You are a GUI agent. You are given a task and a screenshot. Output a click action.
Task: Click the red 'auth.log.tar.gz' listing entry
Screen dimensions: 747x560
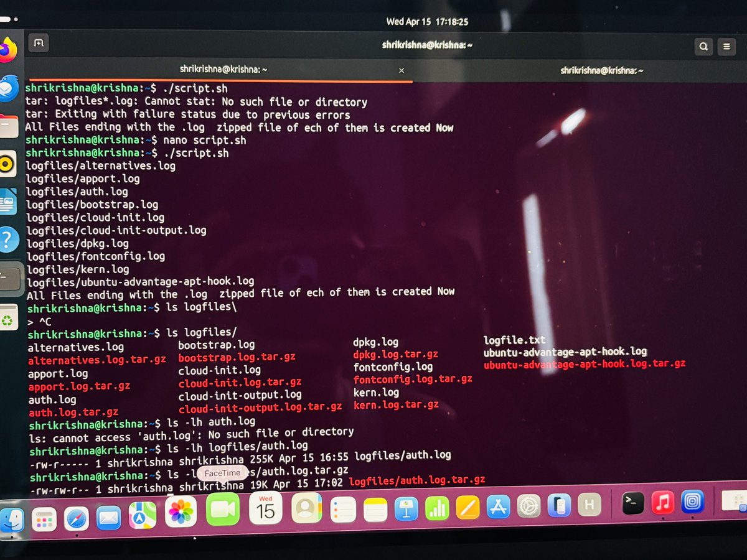(73, 412)
